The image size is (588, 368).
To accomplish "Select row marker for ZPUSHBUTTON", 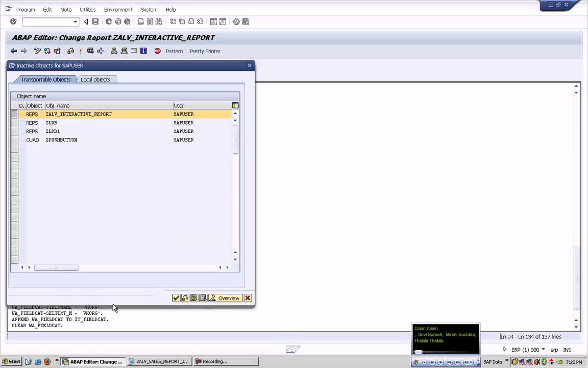I will coord(15,140).
